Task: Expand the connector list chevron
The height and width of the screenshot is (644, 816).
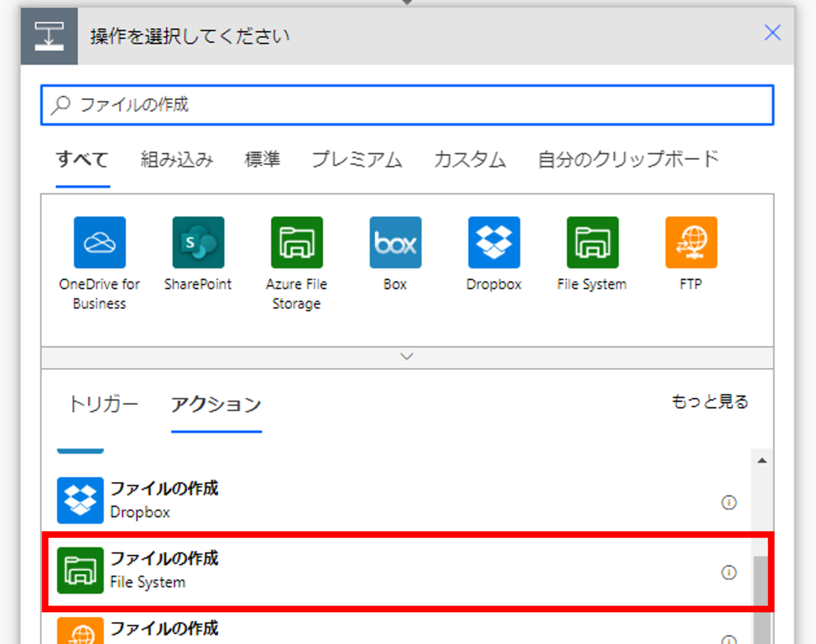Action: click(x=407, y=357)
